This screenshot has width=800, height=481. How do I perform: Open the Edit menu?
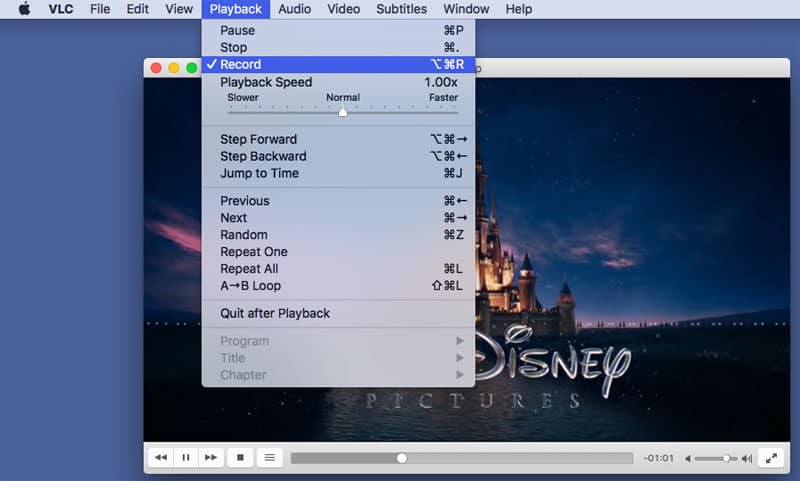pyautogui.click(x=138, y=9)
